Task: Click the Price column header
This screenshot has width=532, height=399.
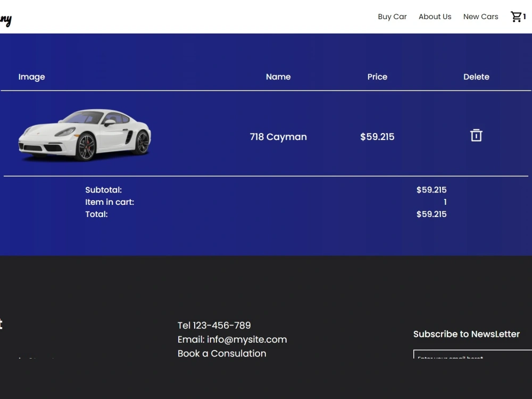Action: (x=377, y=77)
